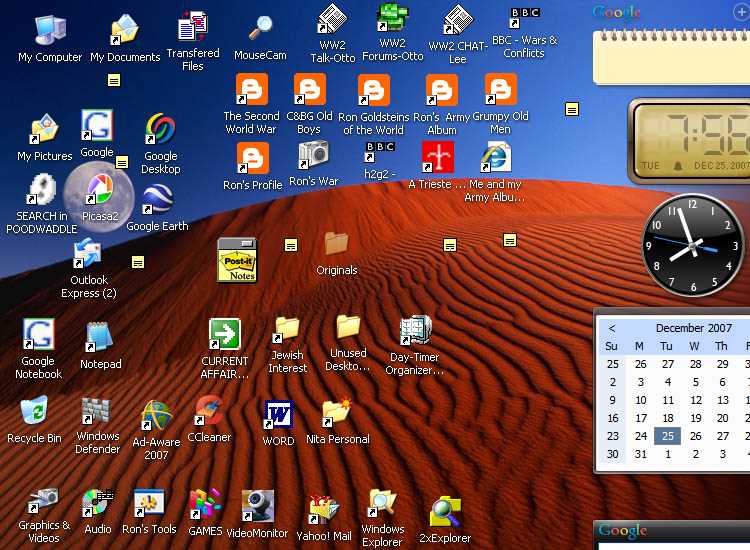The height and width of the screenshot is (550, 750).
Task: Open the Day-Timer Organizer shortcut
Action: [415, 331]
